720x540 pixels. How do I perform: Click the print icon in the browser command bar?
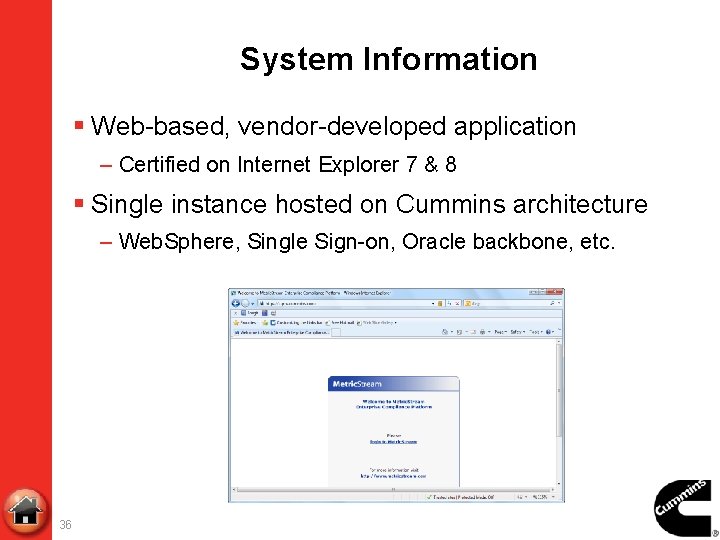[x=483, y=332]
